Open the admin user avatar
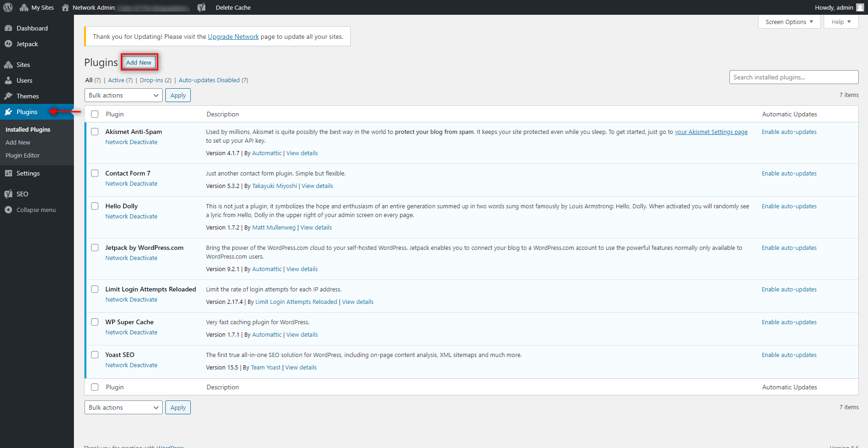868x448 pixels. [860, 7]
